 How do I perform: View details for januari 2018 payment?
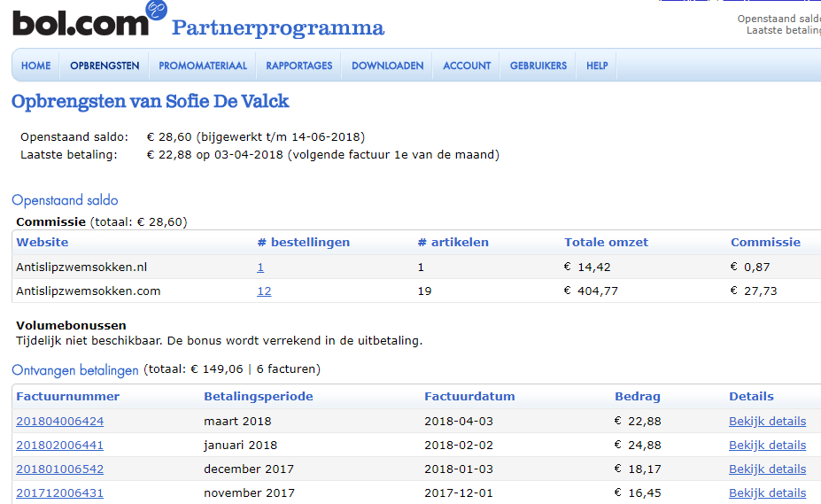pos(767,446)
